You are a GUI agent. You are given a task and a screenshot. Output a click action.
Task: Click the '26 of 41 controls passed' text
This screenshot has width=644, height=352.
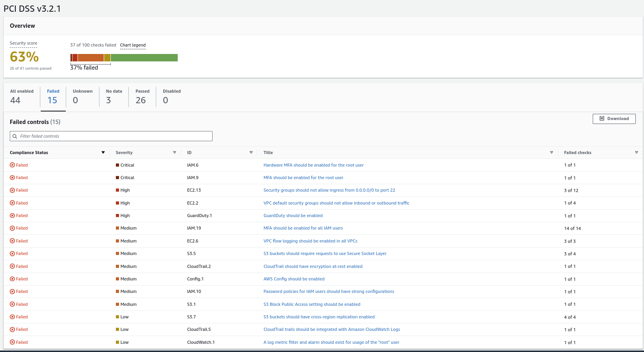coord(31,68)
